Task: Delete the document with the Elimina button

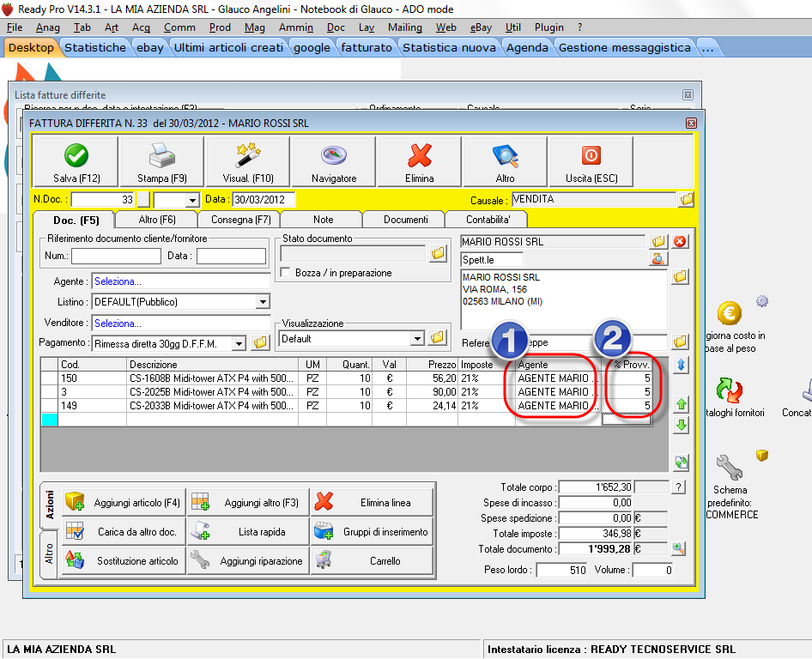Action: (x=419, y=162)
